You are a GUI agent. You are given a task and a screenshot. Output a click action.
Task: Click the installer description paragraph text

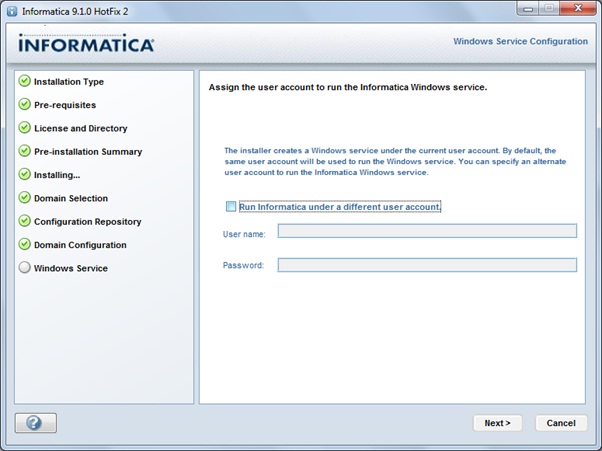pyautogui.click(x=395, y=161)
